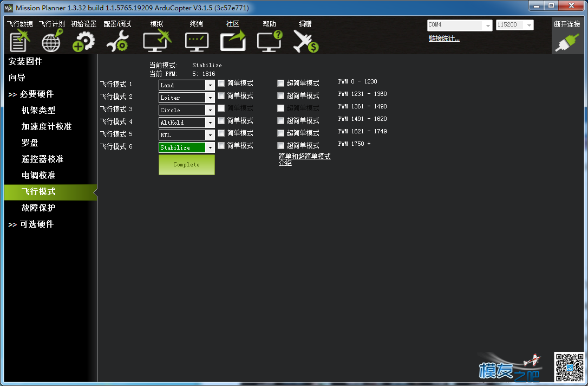Select the highlighted 飞行模式 sidebar item

click(x=50, y=192)
